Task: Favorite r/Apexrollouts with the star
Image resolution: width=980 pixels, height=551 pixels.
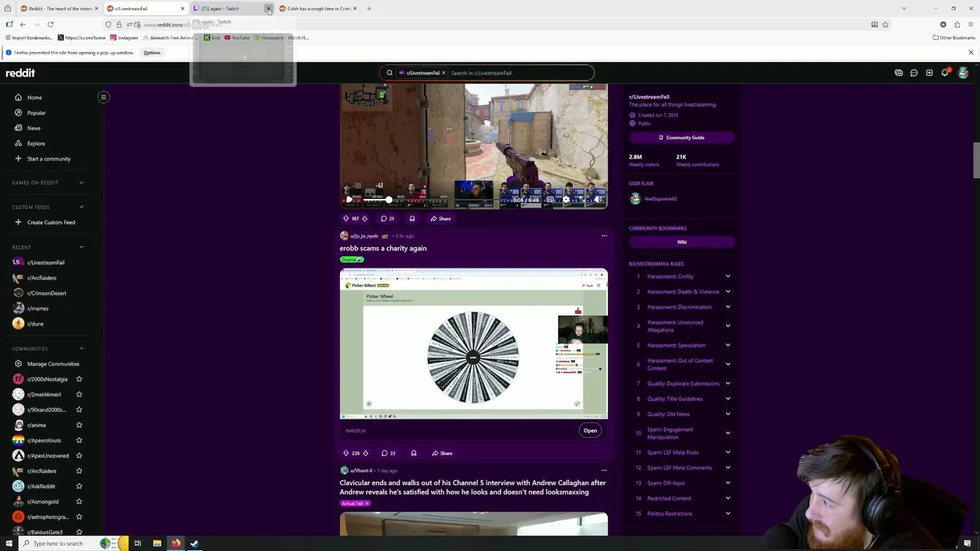Action: [x=79, y=440]
